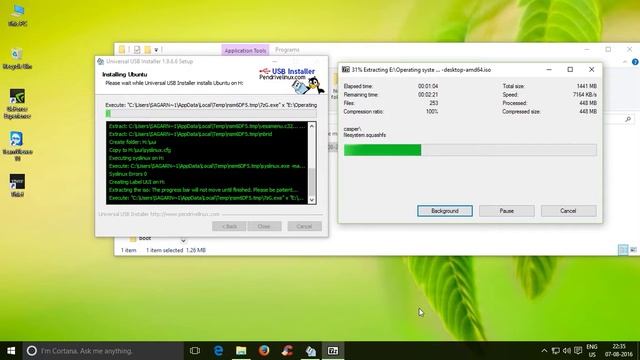Click '1 item selected 1.26 MB' status text
This screenshot has height=360, width=640.
tap(176, 250)
